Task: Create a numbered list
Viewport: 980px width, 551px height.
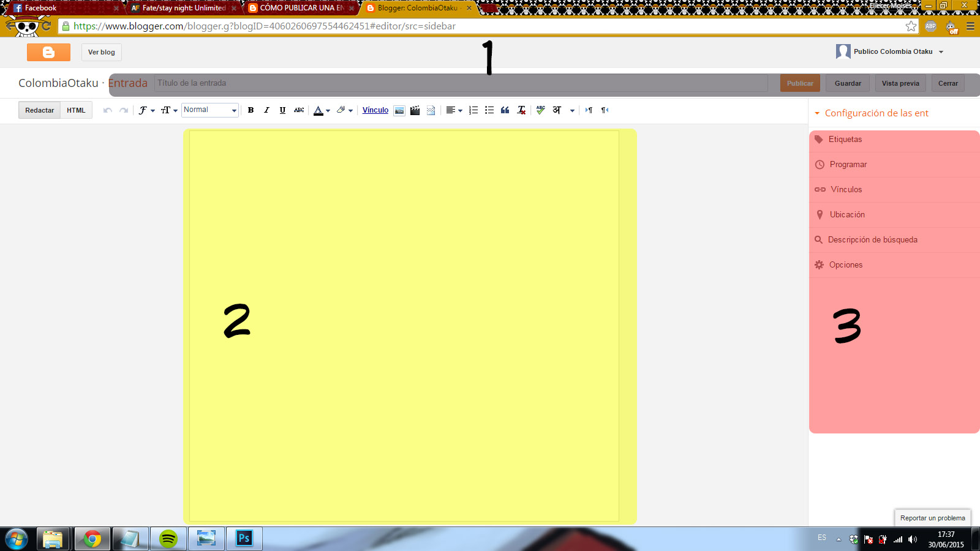Action: tap(473, 110)
